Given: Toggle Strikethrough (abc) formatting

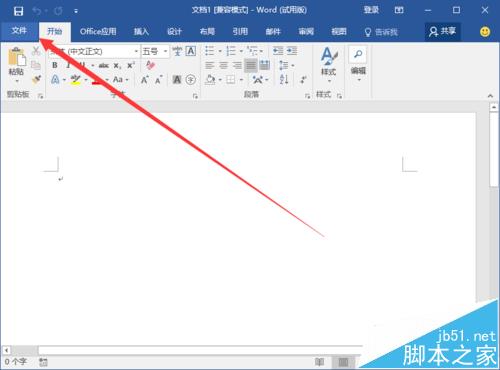Looking at the screenshot, I should (x=104, y=65).
